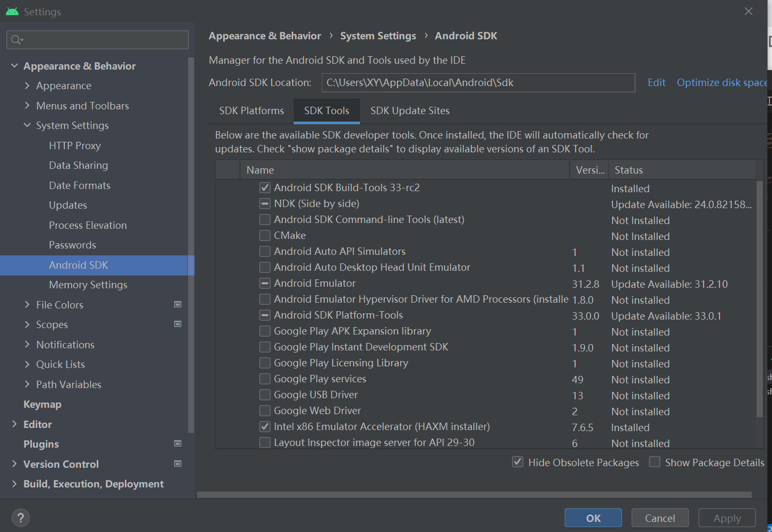Enable the CMake checkbox
Image resolution: width=772 pixels, height=532 pixels.
click(264, 235)
